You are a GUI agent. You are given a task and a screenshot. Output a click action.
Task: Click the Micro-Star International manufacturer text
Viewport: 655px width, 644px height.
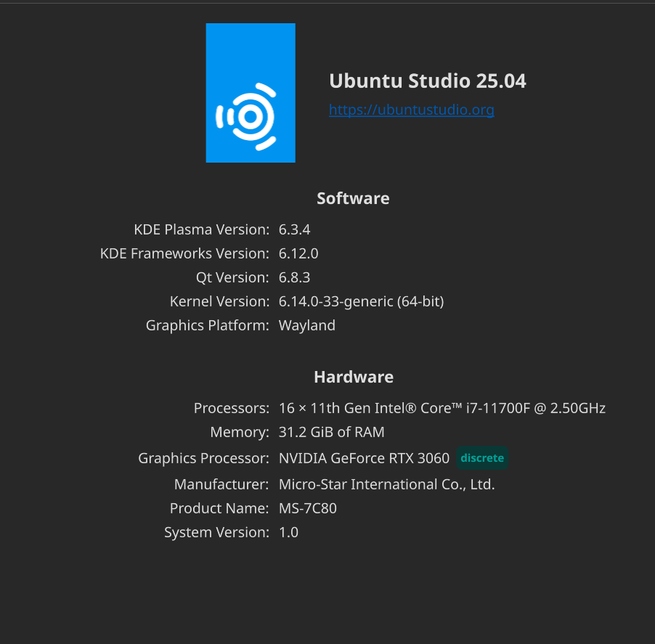[x=386, y=484]
